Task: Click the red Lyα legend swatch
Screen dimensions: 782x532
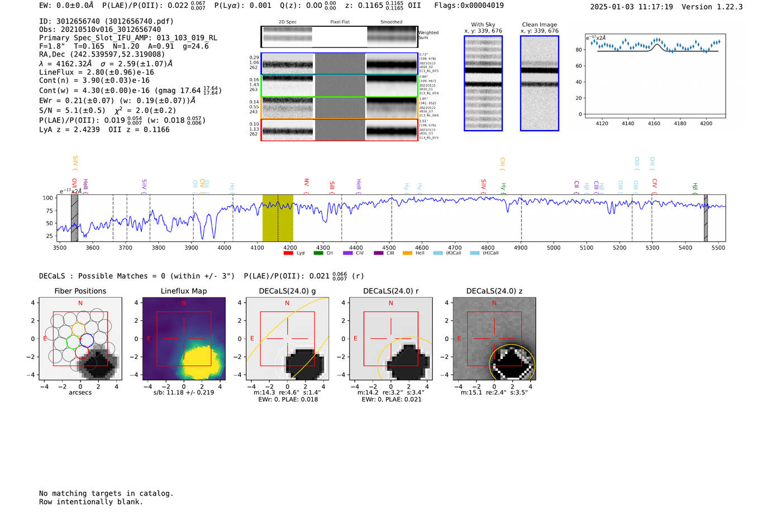Action: pos(288,253)
